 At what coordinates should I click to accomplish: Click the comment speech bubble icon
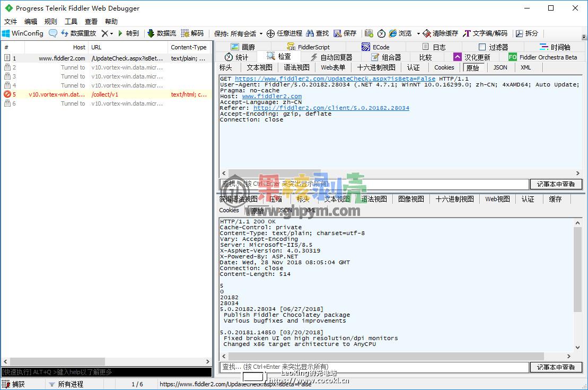point(53,33)
